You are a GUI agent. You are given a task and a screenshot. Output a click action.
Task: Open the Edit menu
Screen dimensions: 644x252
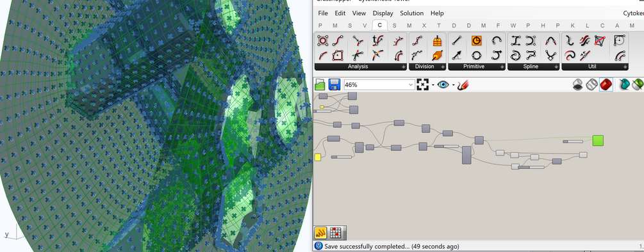(x=340, y=13)
